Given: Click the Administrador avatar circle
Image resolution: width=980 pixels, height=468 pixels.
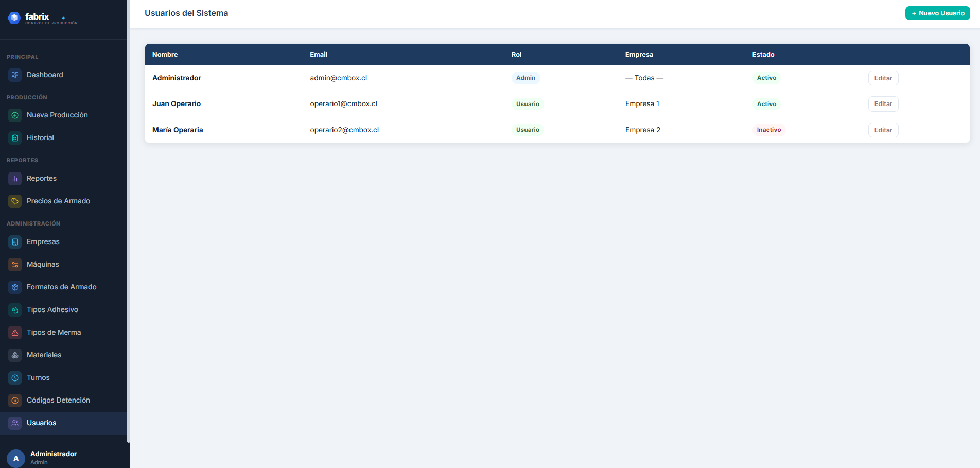Looking at the screenshot, I should pos(16,458).
